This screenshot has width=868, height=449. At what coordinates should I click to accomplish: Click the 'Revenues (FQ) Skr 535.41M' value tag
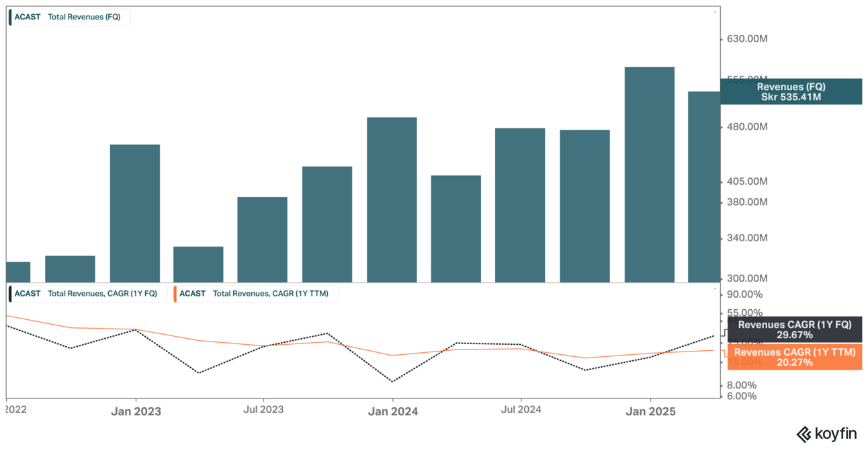coord(791,91)
